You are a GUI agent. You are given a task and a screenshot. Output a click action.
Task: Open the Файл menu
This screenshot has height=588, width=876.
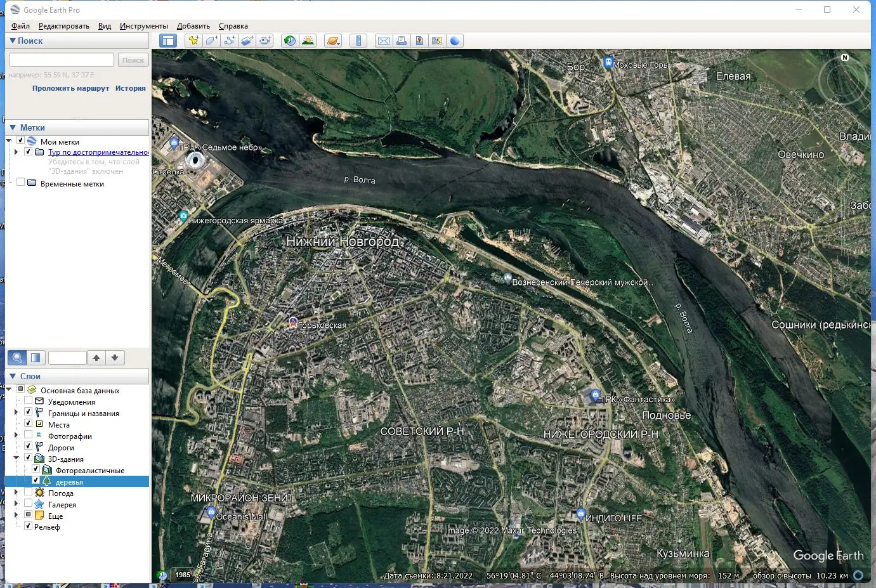[20, 26]
